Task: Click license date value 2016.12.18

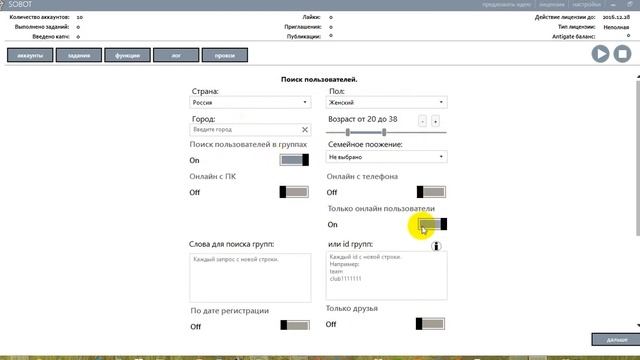Action: click(616, 17)
